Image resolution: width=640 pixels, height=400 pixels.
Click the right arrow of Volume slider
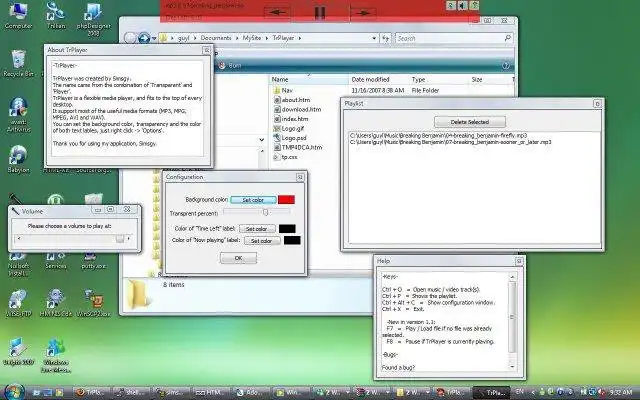pos(129,238)
